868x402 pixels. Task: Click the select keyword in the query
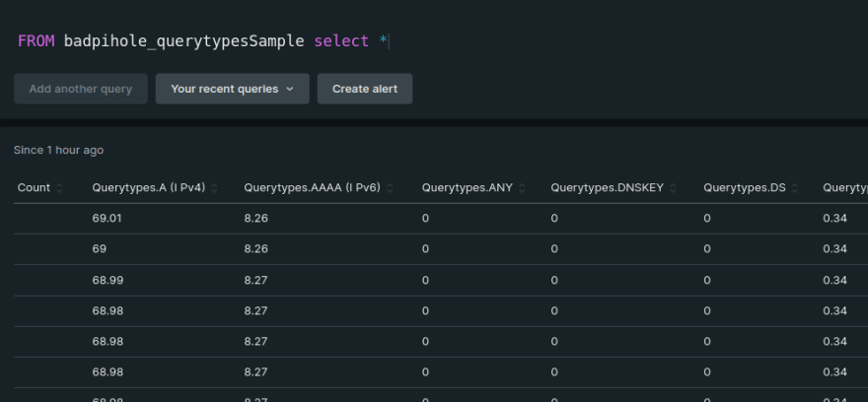click(342, 41)
